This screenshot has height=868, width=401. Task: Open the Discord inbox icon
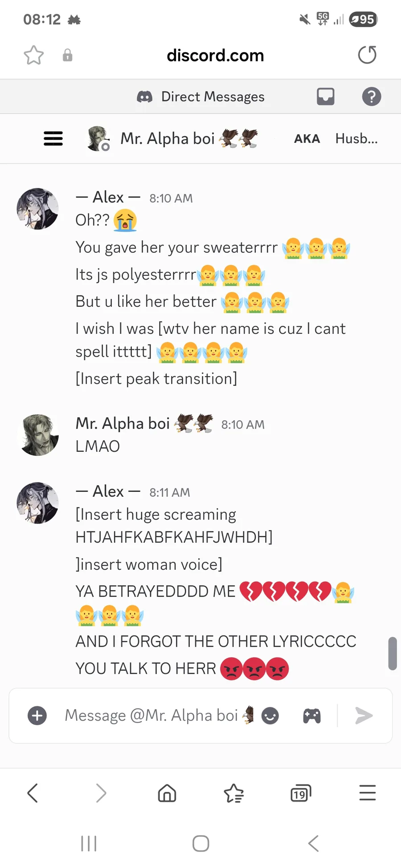tap(326, 96)
